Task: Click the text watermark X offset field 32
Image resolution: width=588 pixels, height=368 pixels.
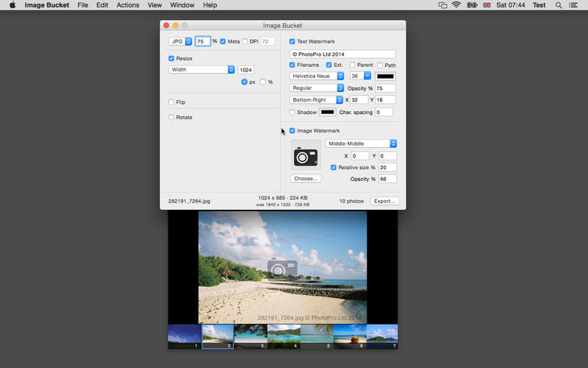Action: pyautogui.click(x=359, y=100)
